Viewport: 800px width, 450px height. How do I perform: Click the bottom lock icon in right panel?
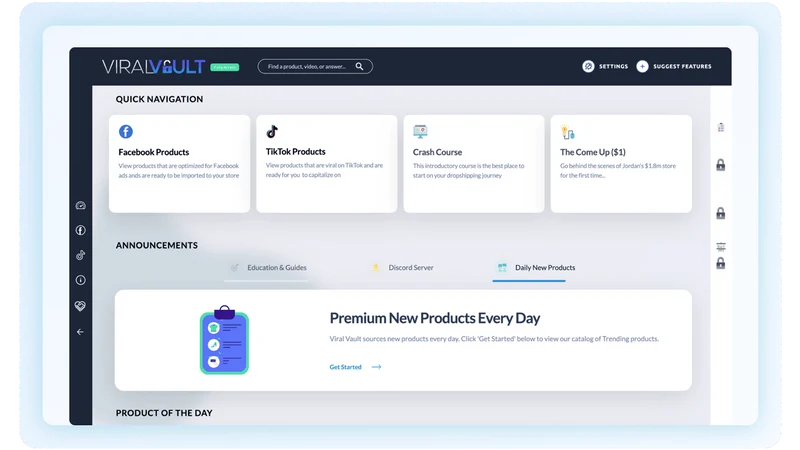[x=720, y=263]
